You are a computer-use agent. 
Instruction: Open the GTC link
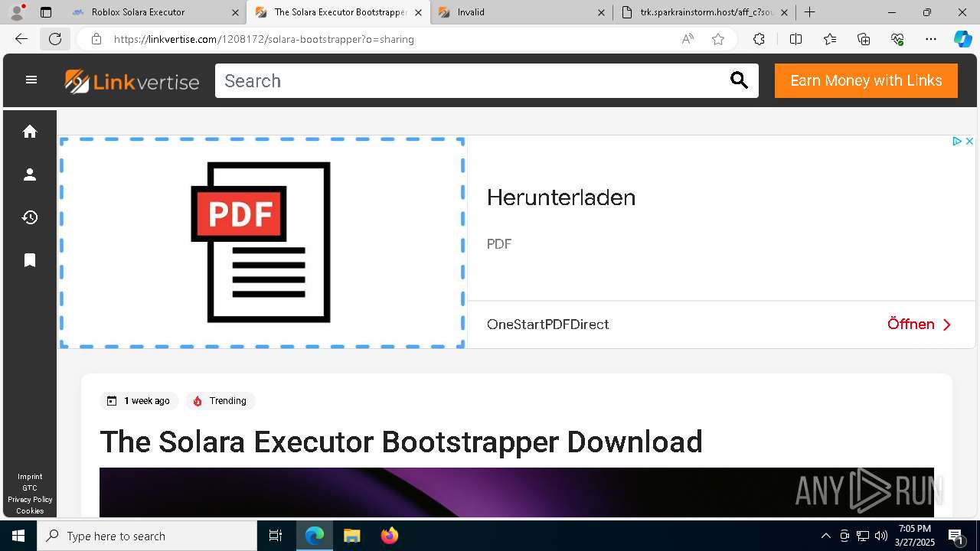pyautogui.click(x=30, y=487)
